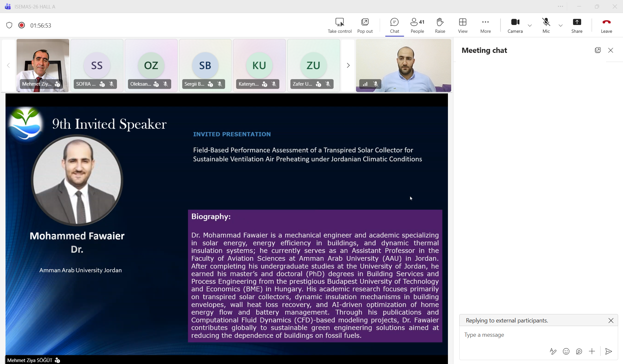Close the Meeting chat panel

pos(611,50)
